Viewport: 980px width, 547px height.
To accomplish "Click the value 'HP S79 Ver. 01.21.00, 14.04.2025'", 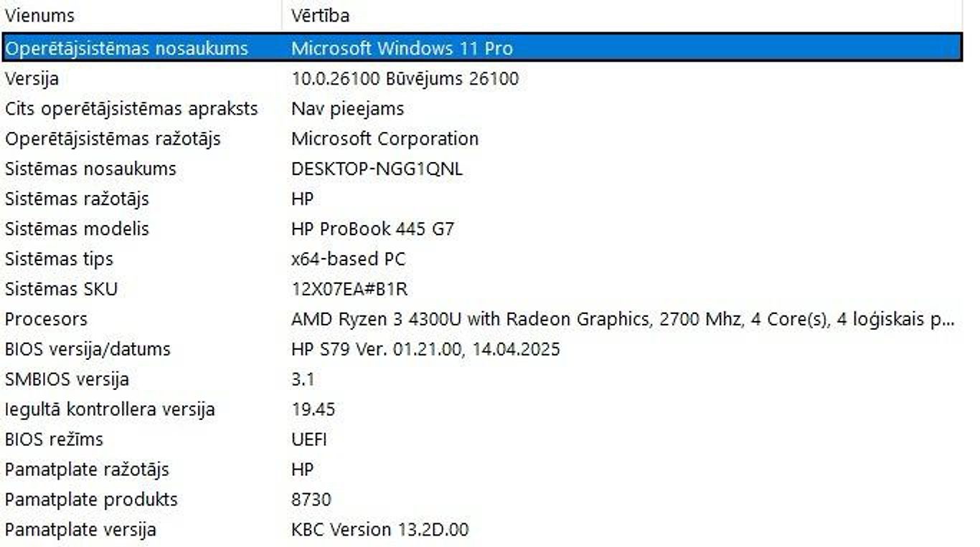I will [x=425, y=350].
